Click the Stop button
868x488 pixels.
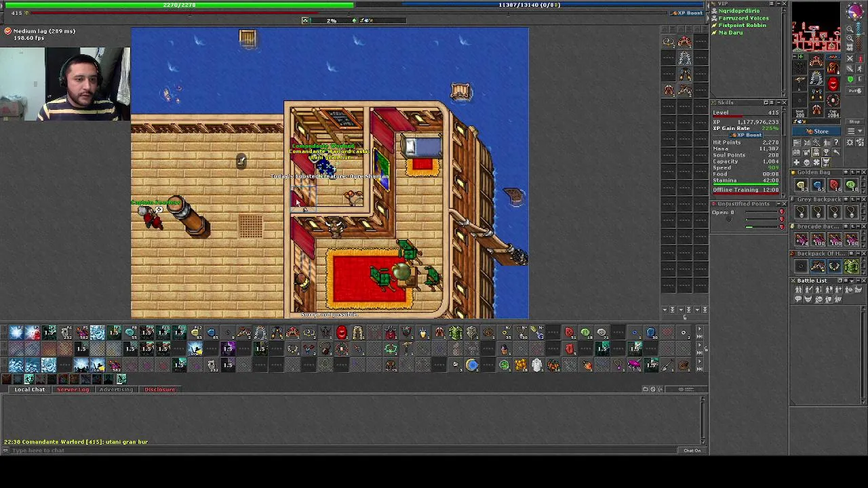(854, 122)
